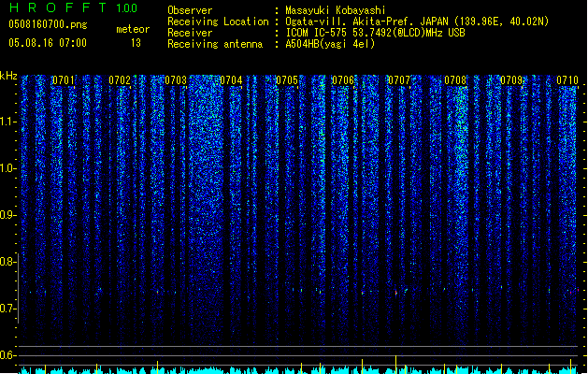The image size is (588, 374).
Task: Click the kHz axis unit label
Action: (8, 76)
